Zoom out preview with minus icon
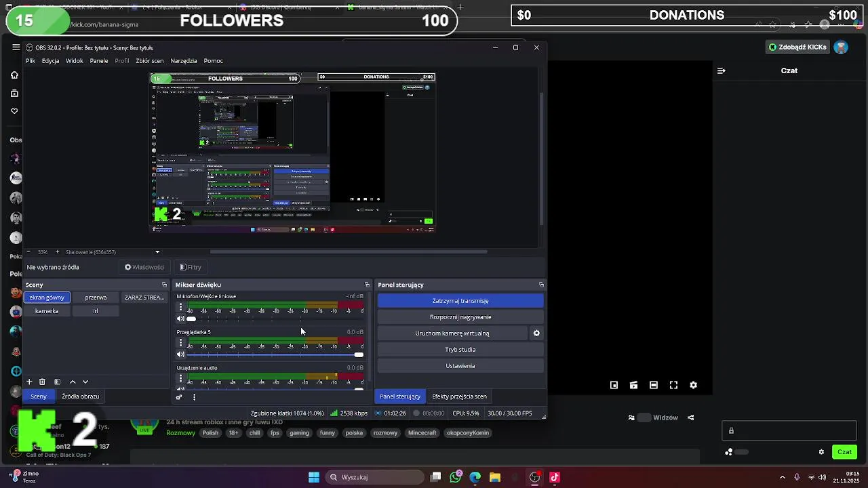The image size is (868, 488). (x=28, y=252)
